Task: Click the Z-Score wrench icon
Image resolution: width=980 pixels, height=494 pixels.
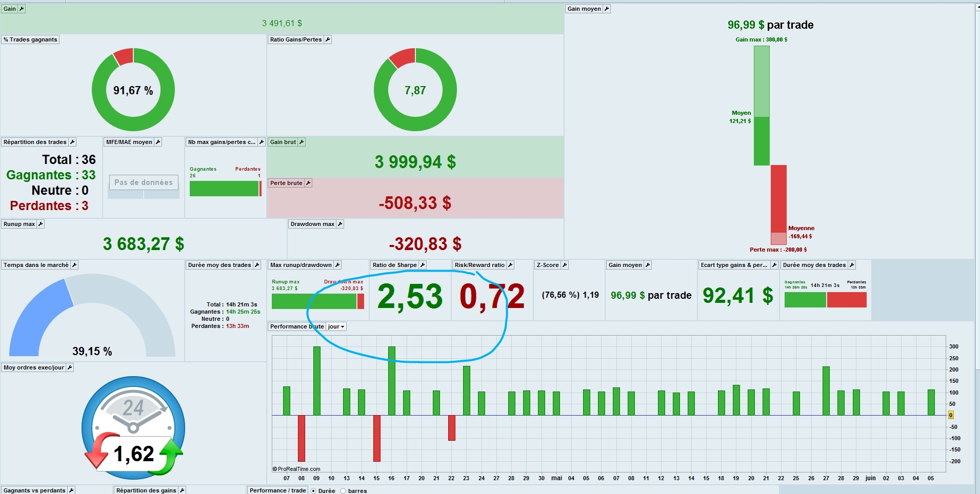Action: pos(565,265)
